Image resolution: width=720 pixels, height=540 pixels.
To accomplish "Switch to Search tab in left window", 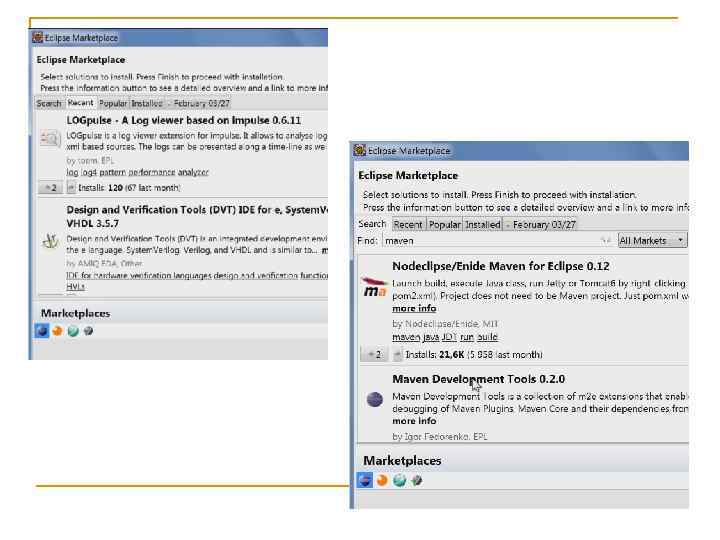I will 49,103.
